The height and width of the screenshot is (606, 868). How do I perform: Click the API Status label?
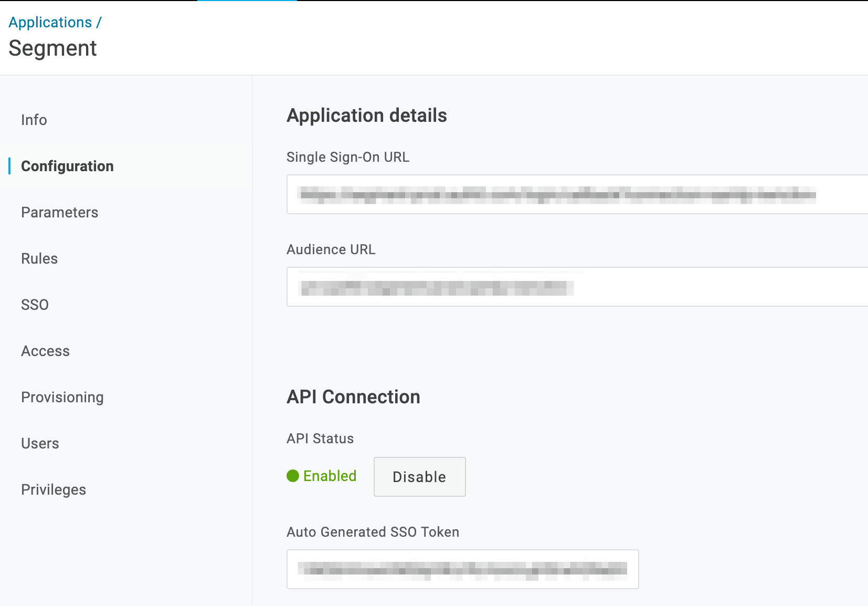[320, 438]
